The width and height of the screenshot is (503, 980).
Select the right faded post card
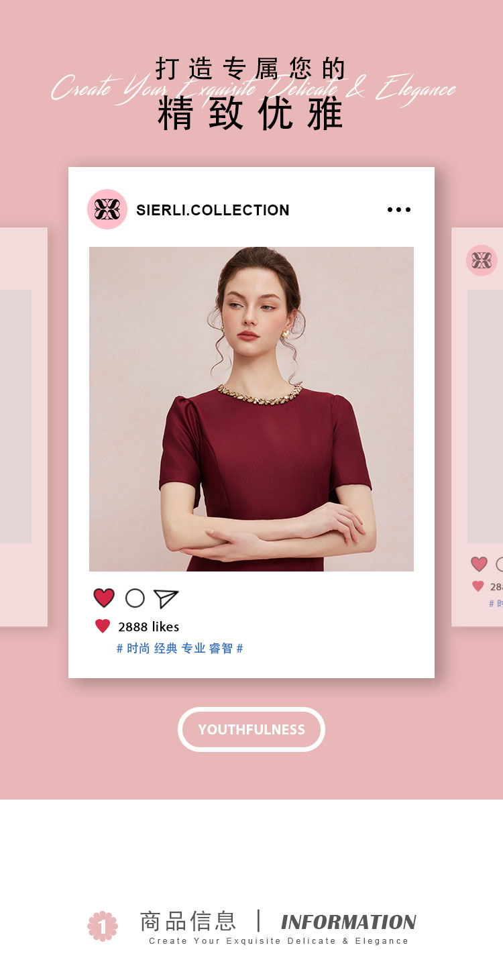(x=478, y=427)
